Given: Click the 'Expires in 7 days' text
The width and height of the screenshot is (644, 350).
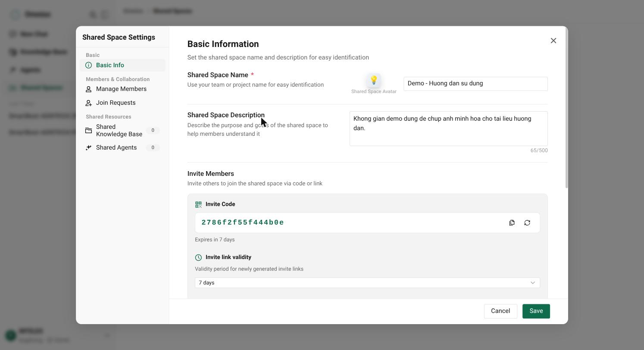Looking at the screenshot, I should pos(215,240).
